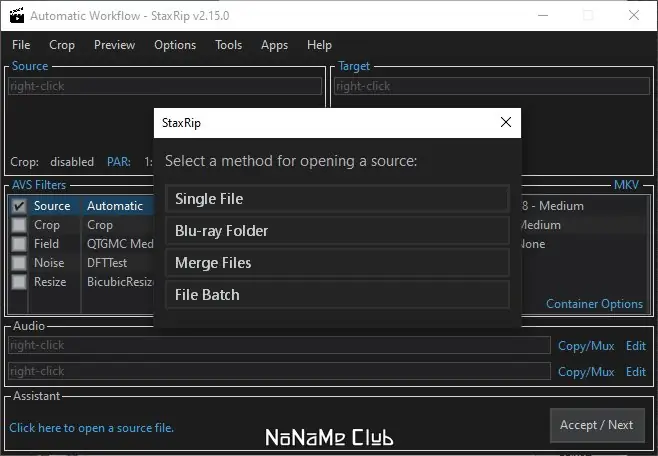Open the File menu
The width and height of the screenshot is (658, 456).
pos(21,45)
